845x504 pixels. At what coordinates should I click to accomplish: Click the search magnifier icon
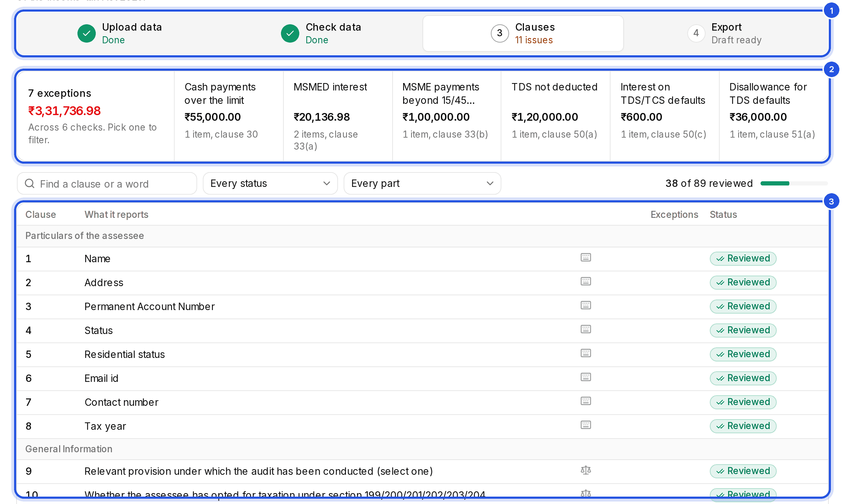30,183
